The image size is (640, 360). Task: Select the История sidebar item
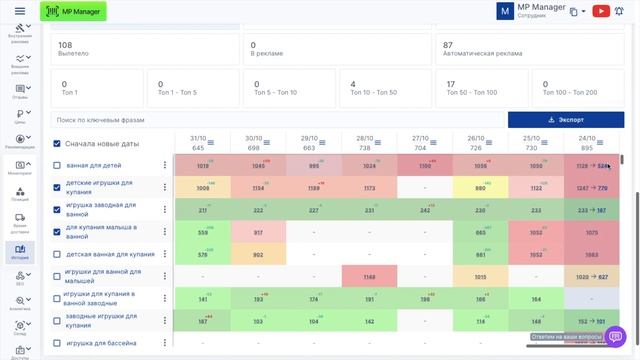[20, 252]
